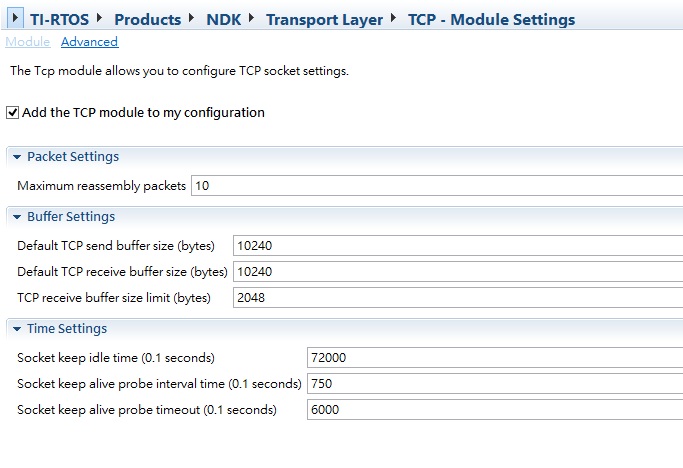The height and width of the screenshot is (468, 683).
Task: Click the keep alive probe timeout field
Action: click(x=495, y=410)
